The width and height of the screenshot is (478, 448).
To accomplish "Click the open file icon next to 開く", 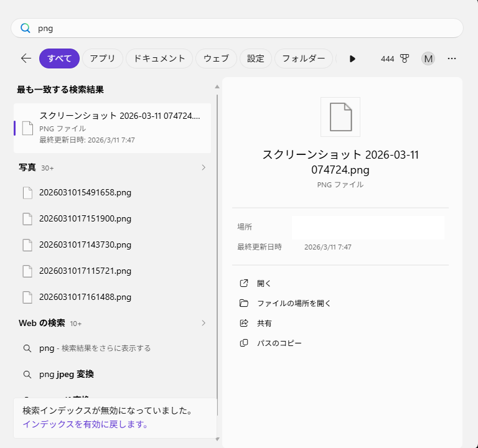I will click(x=244, y=283).
